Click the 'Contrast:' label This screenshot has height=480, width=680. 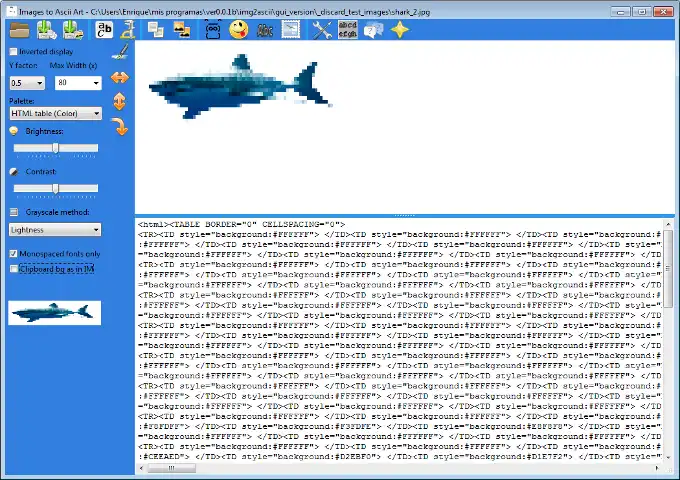(41, 172)
